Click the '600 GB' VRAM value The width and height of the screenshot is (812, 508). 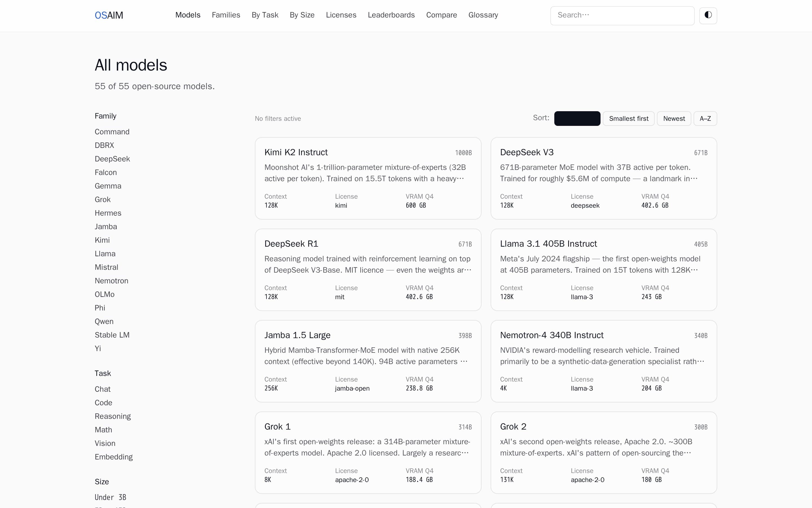click(x=416, y=206)
